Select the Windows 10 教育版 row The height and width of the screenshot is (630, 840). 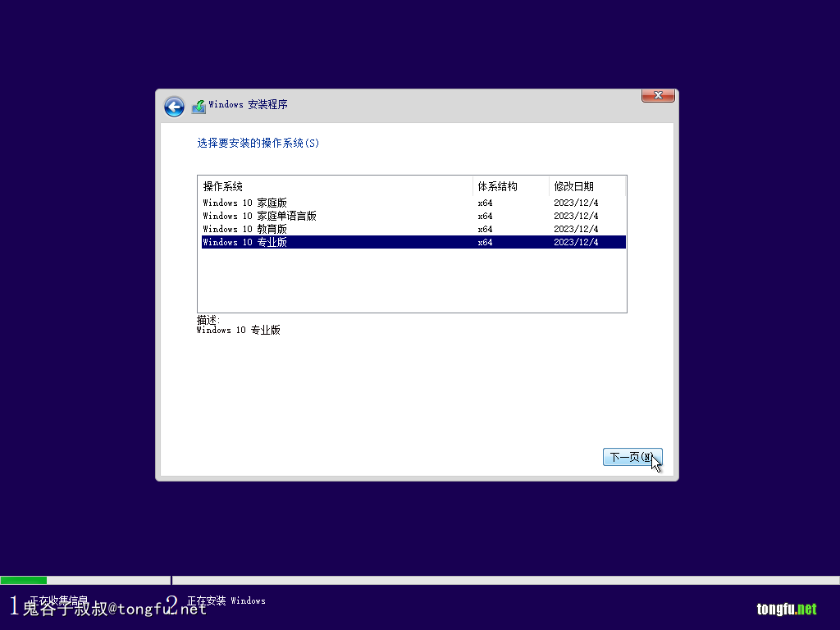point(245,229)
